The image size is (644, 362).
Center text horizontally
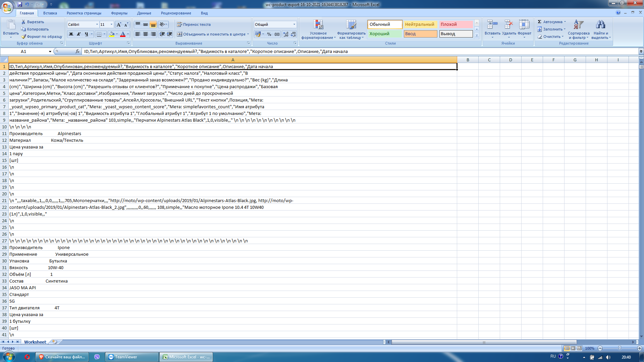pos(146,34)
